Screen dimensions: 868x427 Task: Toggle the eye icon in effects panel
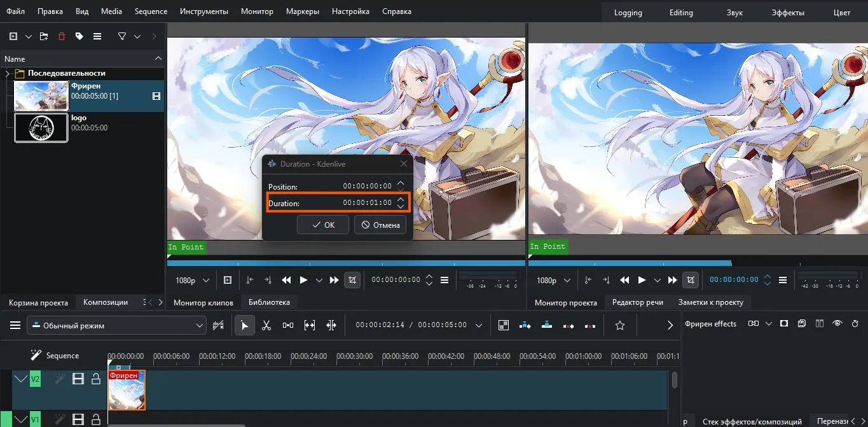pos(837,324)
